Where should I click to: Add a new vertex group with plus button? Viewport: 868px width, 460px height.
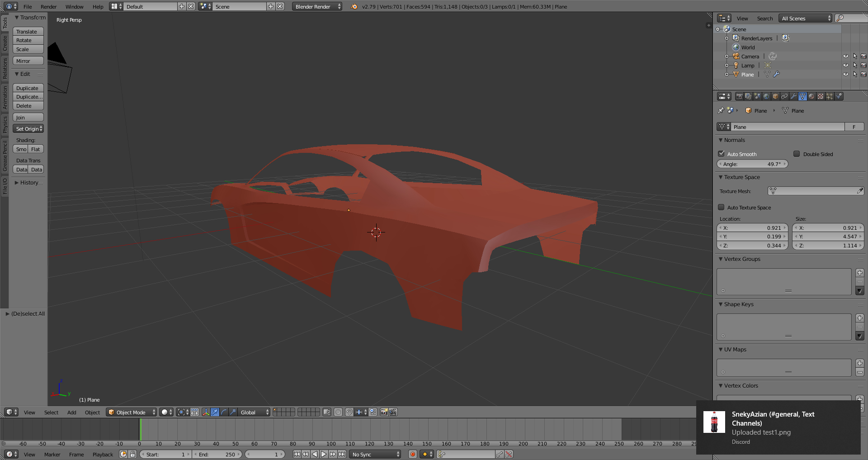click(860, 273)
